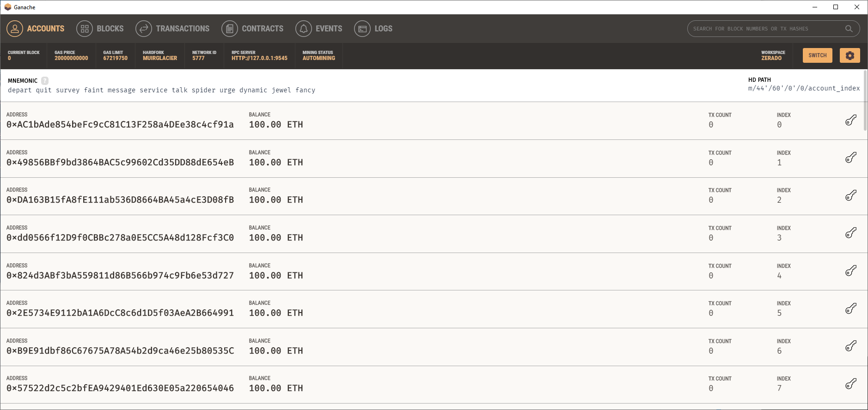The height and width of the screenshot is (410, 868).
Task: Open the Transactions tab
Action: (x=173, y=29)
